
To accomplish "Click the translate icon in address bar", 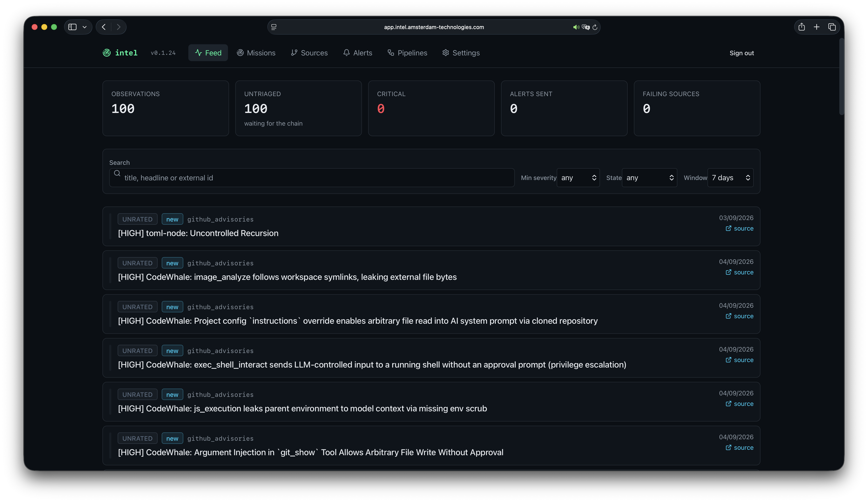I will click(x=586, y=27).
